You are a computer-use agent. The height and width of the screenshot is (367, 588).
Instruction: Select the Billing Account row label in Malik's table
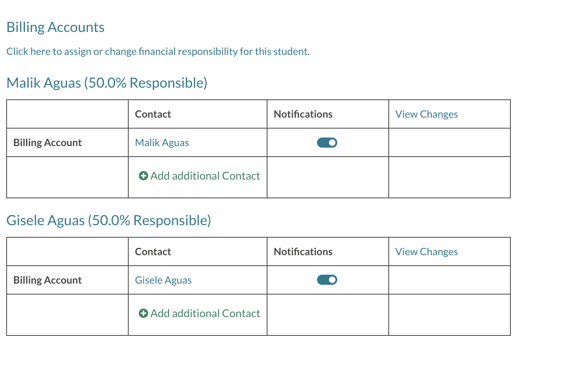pyautogui.click(x=48, y=143)
